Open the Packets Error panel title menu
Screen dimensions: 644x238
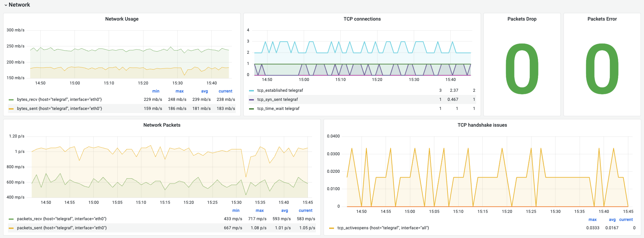(602, 19)
